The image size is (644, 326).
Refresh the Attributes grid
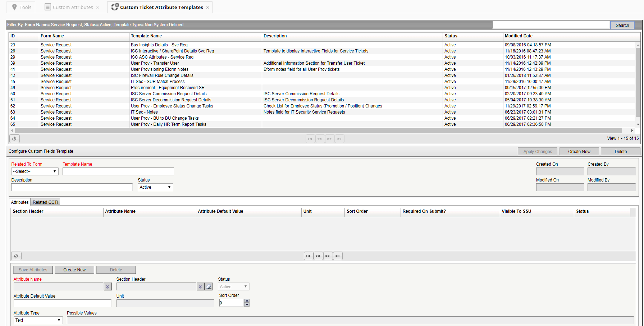click(16, 256)
